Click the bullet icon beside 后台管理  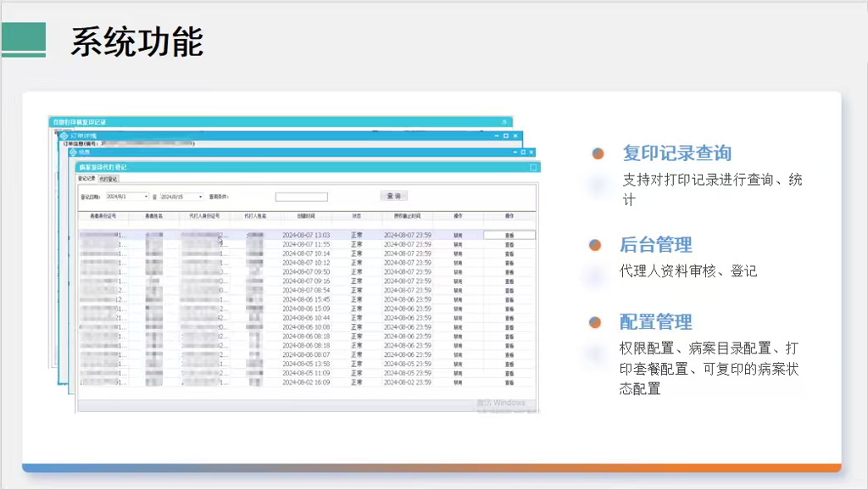595,245
